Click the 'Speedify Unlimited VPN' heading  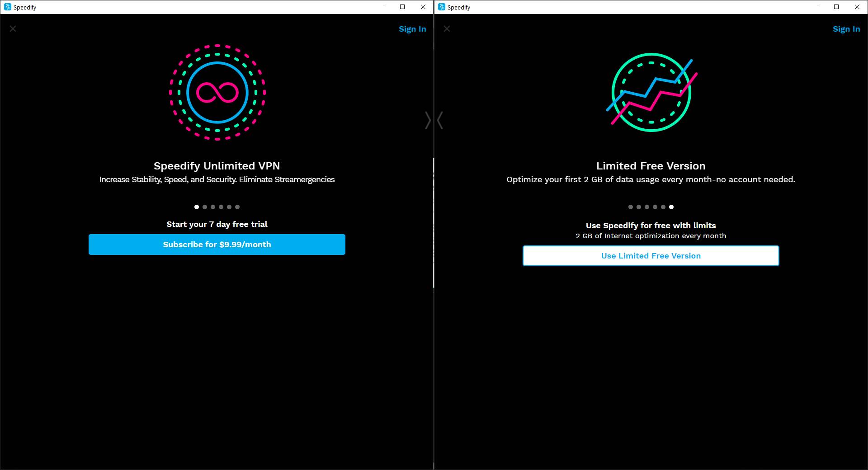[217, 166]
